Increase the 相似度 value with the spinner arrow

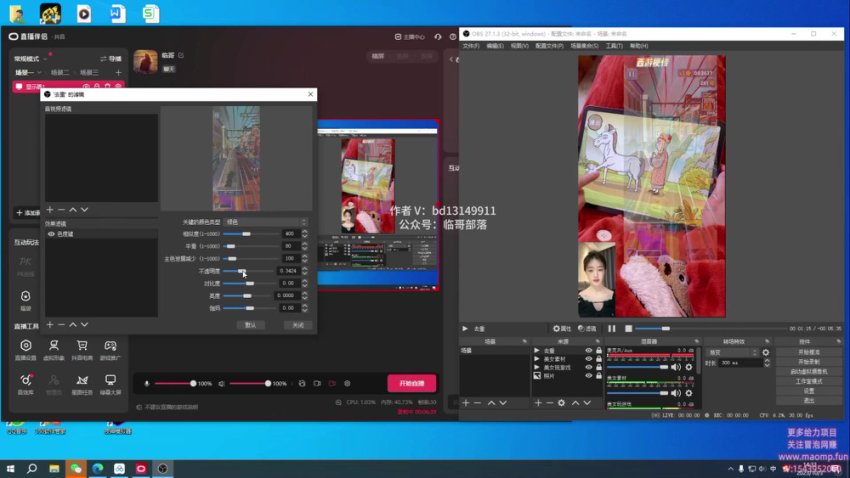pyautogui.click(x=306, y=231)
